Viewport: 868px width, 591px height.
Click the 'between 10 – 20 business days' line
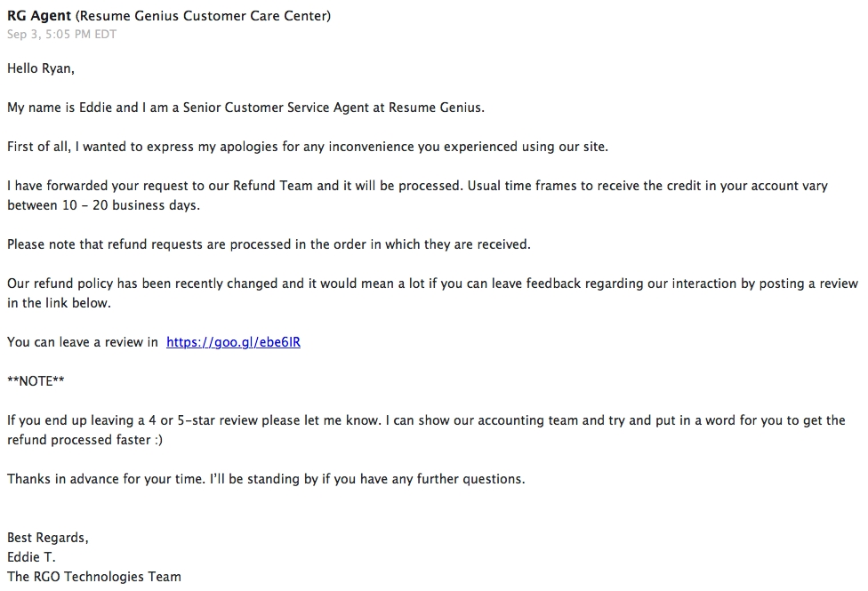click(103, 205)
